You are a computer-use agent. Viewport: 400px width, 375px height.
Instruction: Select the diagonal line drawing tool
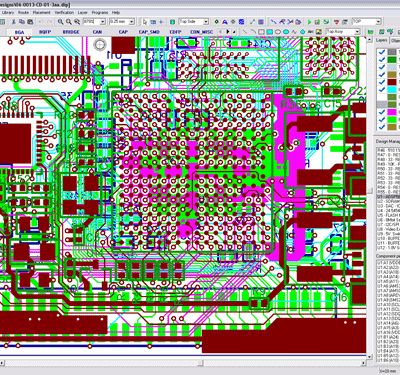tap(245, 32)
